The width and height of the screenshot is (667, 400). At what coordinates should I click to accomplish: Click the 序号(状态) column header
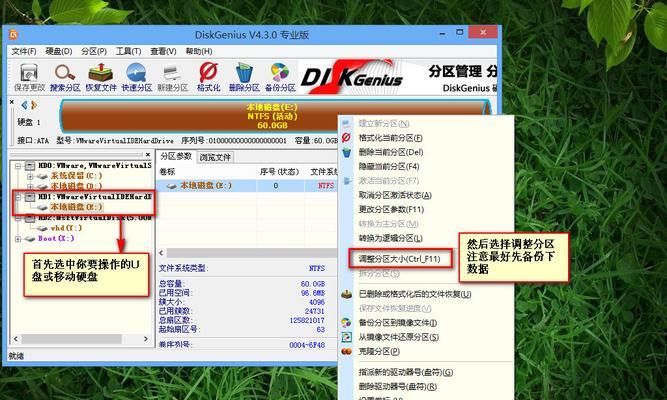click(x=279, y=172)
